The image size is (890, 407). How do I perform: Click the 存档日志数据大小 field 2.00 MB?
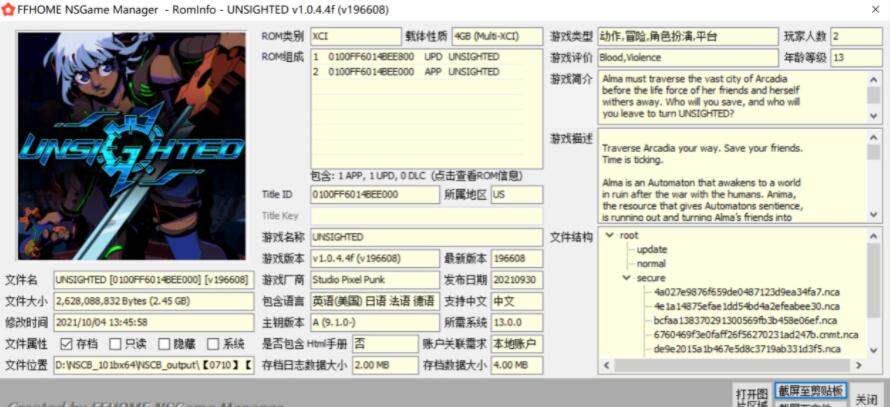pyautogui.click(x=385, y=365)
